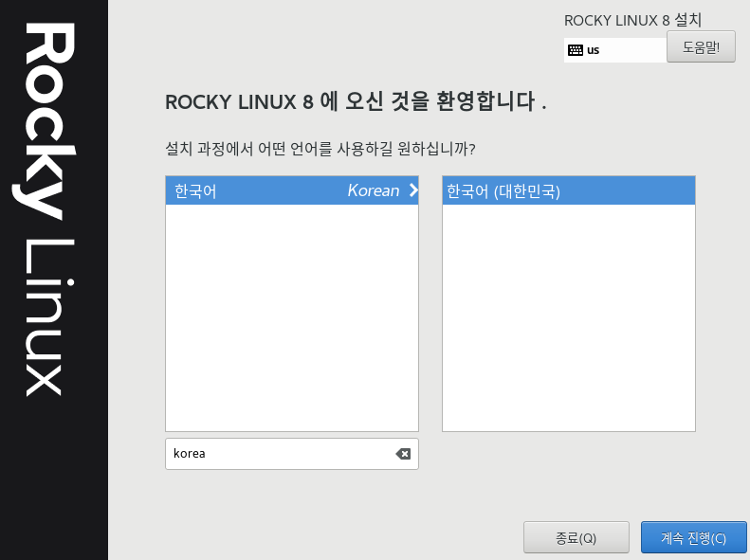750x560 pixels.
Task: Expand Korean language chevron arrow
Action: click(x=413, y=190)
